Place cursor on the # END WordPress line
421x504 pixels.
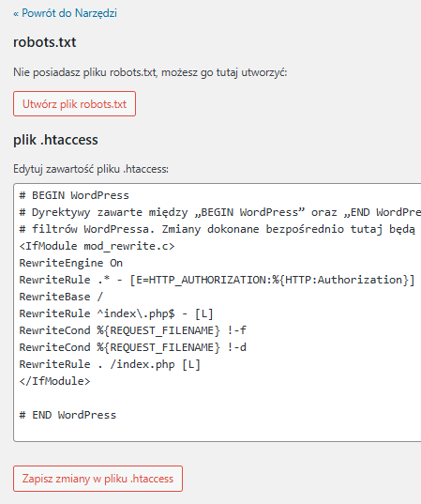tap(68, 415)
